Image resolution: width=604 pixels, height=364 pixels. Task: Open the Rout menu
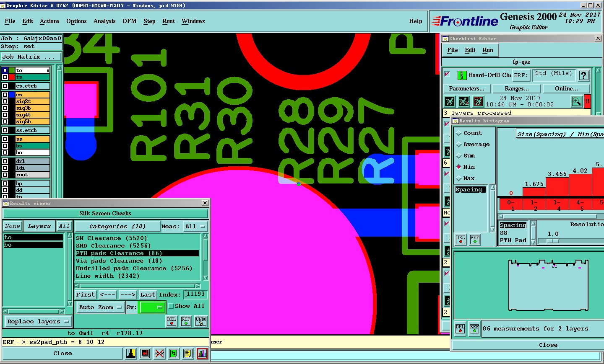click(169, 21)
